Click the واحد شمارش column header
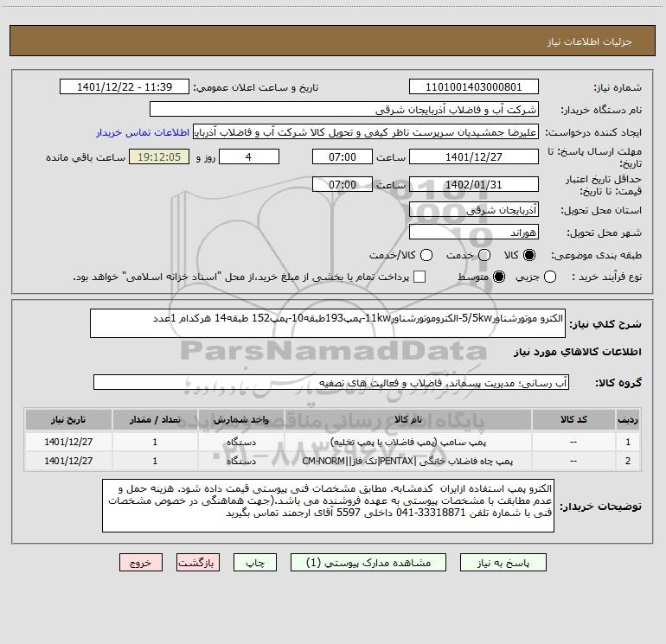 point(240,419)
